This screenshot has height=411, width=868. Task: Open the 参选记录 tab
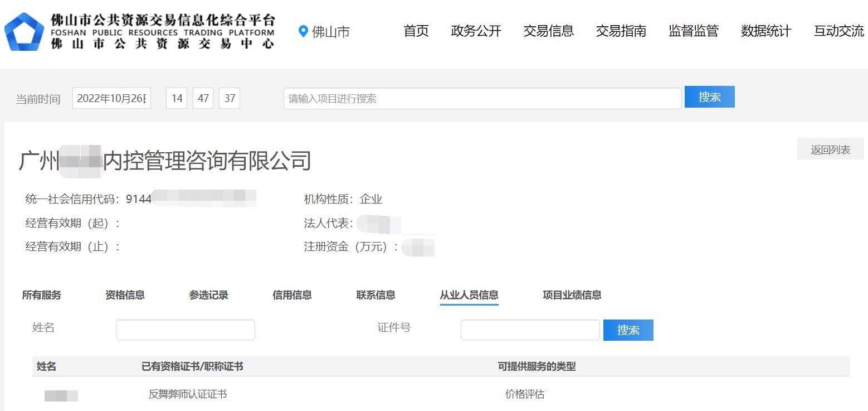[x=208, y=295]
